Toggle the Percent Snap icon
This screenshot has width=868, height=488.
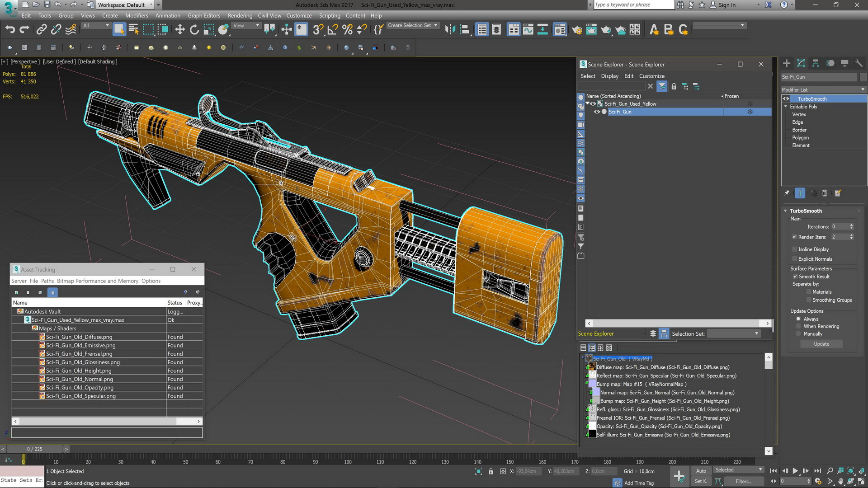pyautogui.click(x=347, y=30)
